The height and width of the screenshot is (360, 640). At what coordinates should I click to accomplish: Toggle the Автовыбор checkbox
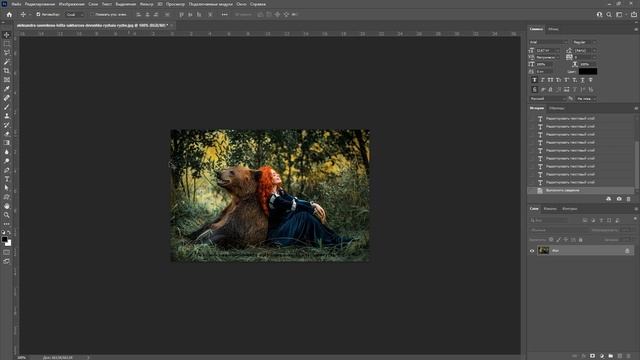(x=38, y=14)
